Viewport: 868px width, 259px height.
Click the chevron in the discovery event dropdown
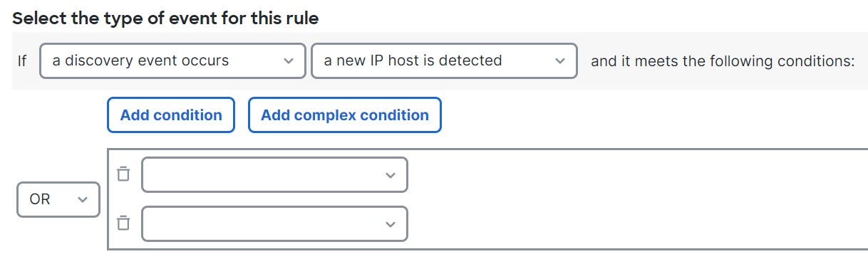tap(288, 61)
